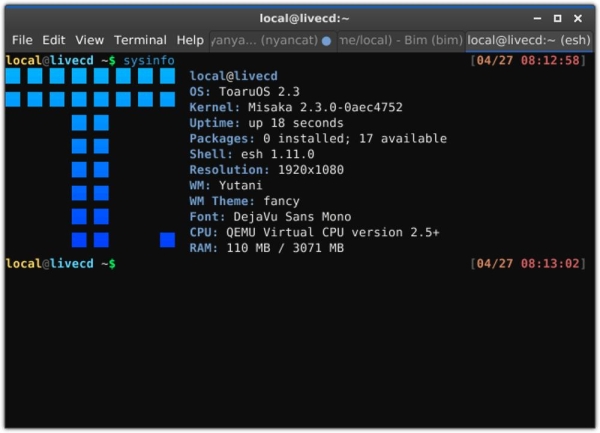600x433 pixels.
Task: Click the Resolution: 1920x1080 line
Action: 266,170
